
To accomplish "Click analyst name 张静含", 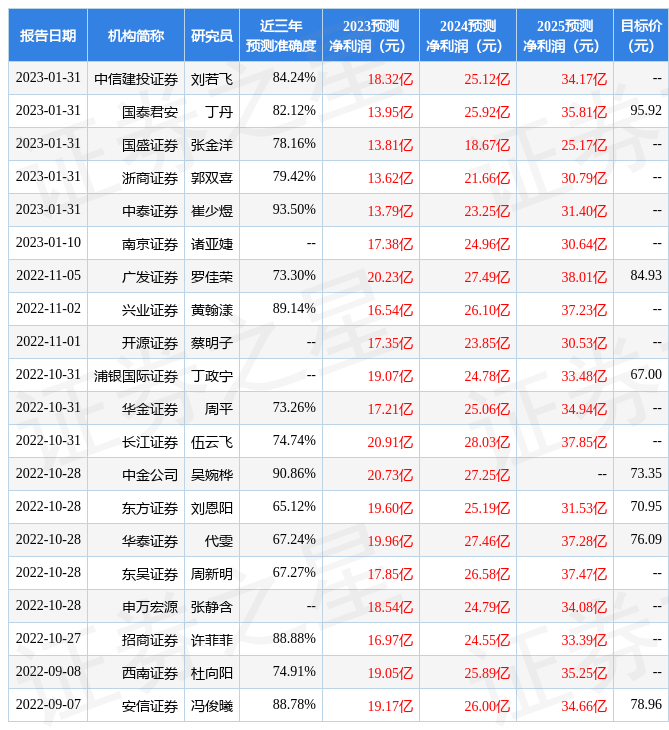I will pos(212,607).
